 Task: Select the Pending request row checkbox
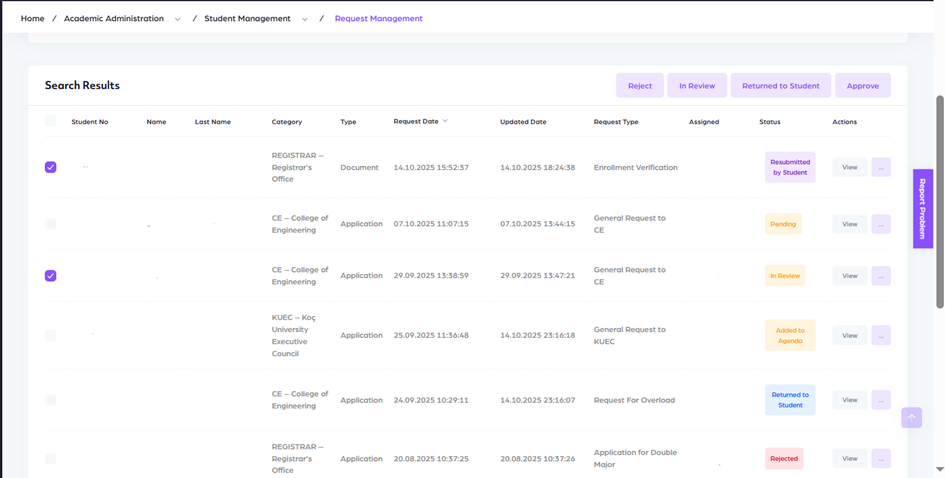click(51, 224)
